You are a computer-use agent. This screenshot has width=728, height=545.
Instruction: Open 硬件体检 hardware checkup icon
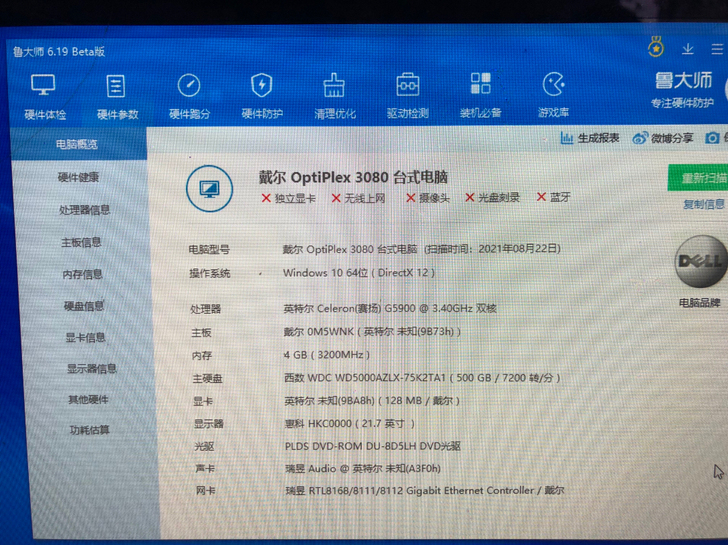43,85
